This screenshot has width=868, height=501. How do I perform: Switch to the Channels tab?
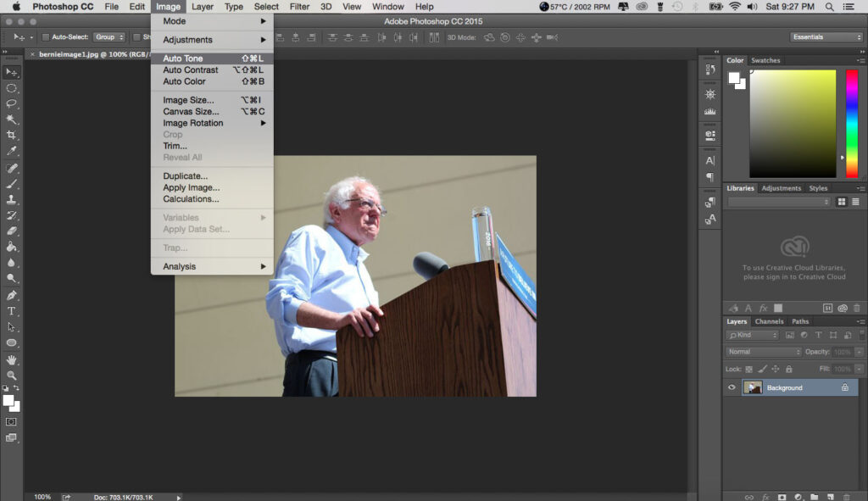click(x=769, y=321)
